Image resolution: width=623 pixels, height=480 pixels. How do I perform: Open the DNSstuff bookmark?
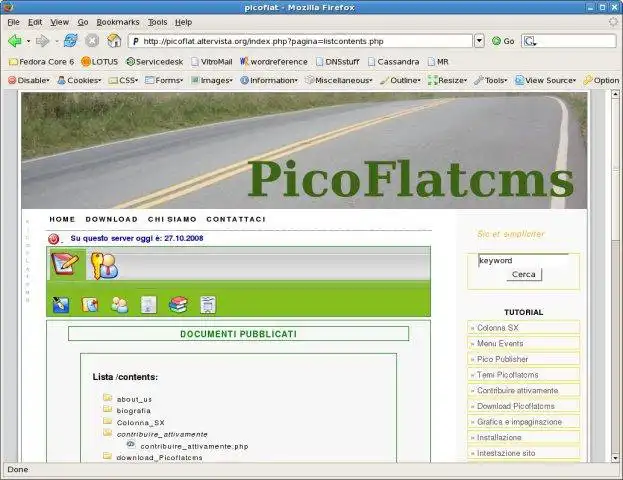pos(338,62)
